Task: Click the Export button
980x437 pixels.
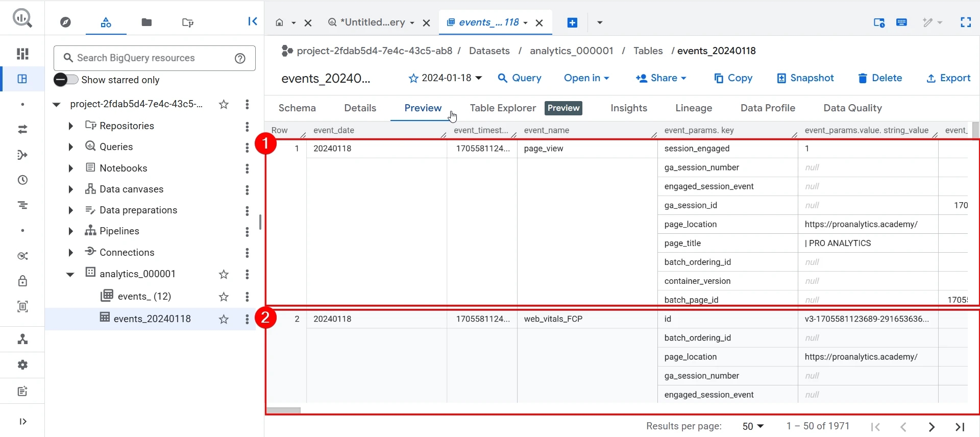Action: (x=948, y=78)
